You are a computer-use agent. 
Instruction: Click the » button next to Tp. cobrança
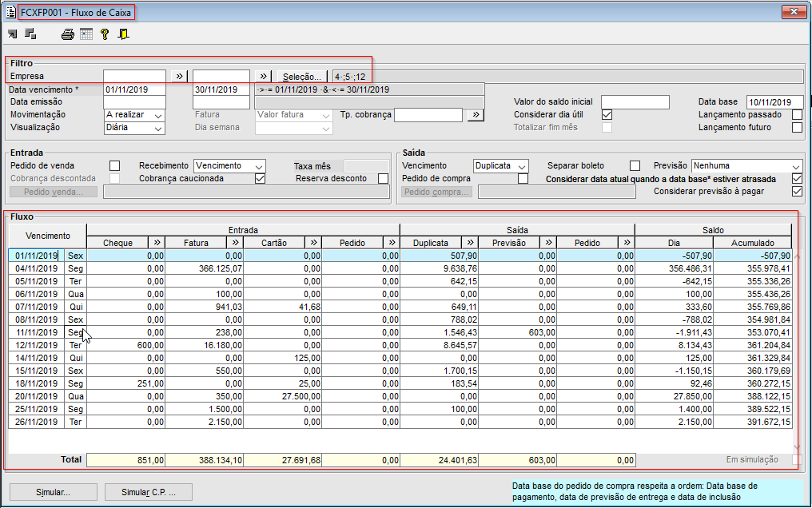tap(475, 115)
